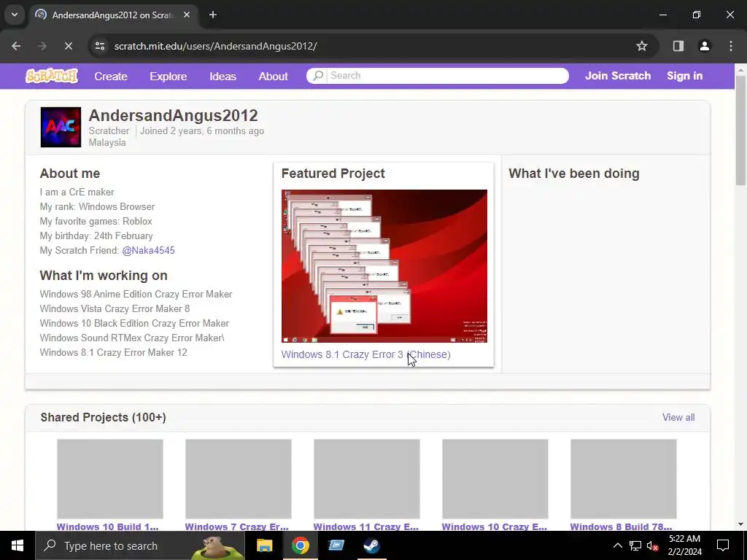Click scrollbar down arrow
The image size is (747, 560).
pos(740,525)
